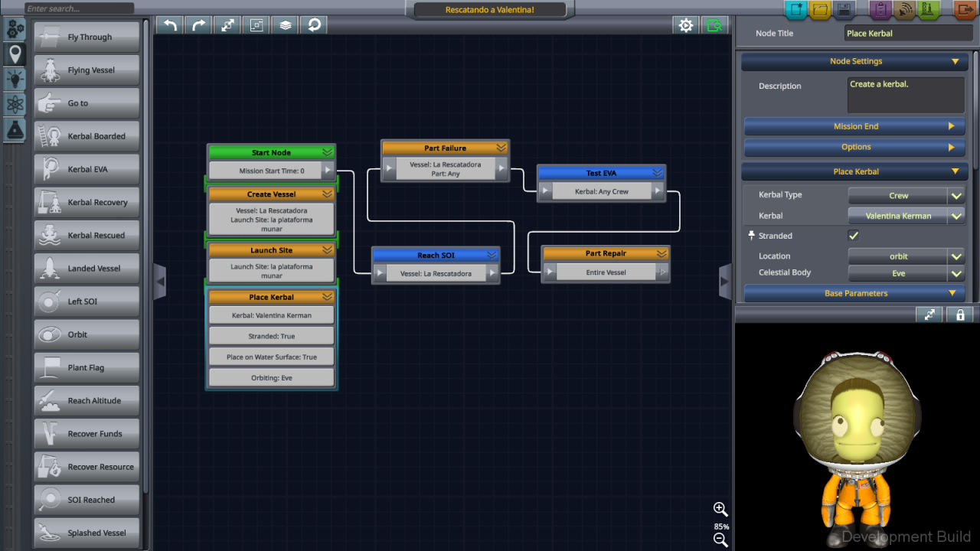The image size is (980, 551).
Task: Uncheck the Stranded checkbox
Action: pos(854,236)
